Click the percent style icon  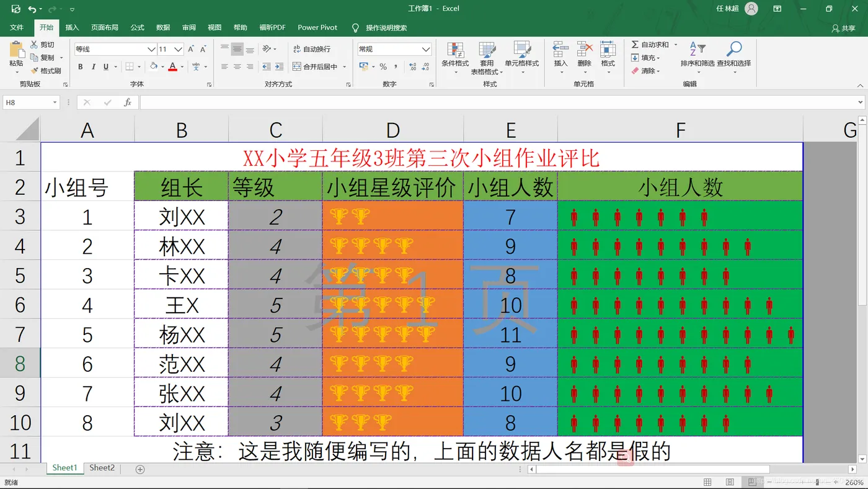click(x=383, y=66)
